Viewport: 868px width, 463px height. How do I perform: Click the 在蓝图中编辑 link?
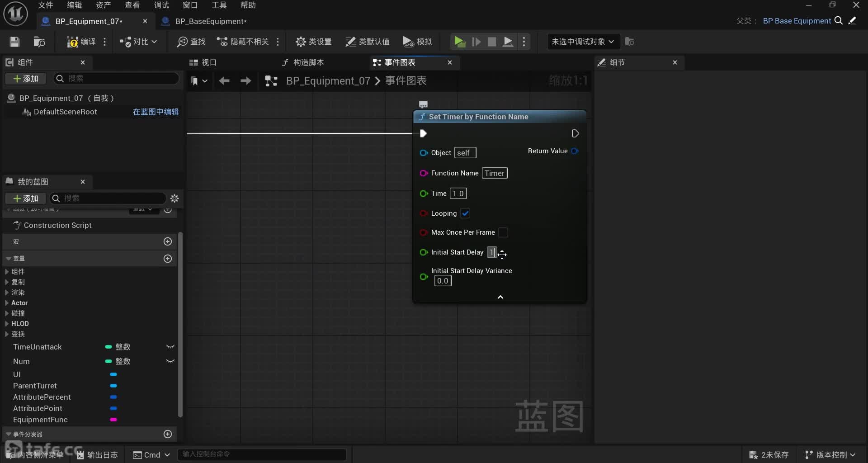coord(156,112)
